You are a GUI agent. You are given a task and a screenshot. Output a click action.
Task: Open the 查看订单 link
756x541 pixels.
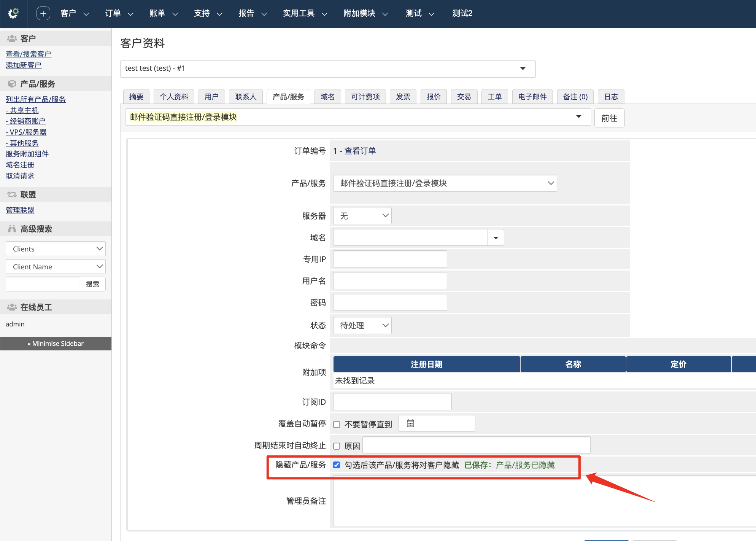(360, 151)
